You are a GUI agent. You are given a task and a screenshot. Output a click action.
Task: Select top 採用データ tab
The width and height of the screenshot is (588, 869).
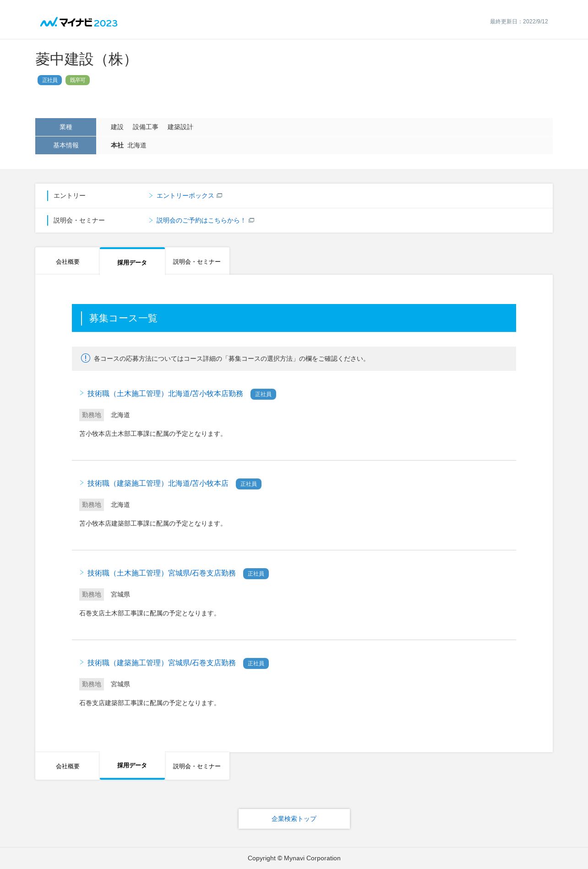(x=132, y=262)
